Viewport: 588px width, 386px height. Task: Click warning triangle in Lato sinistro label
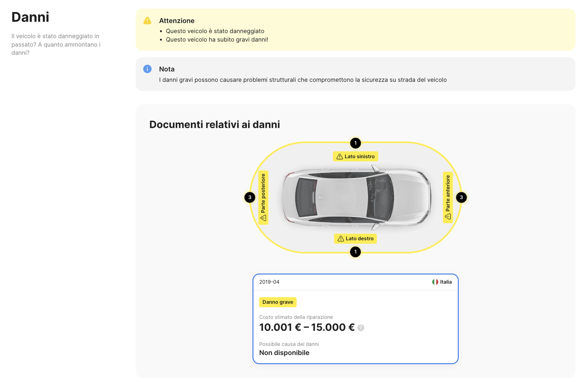339,156
